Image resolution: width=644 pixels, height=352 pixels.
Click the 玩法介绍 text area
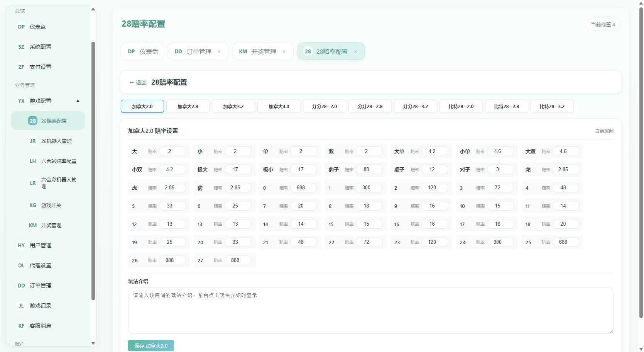pyautogui.click(x=370, y=311)
